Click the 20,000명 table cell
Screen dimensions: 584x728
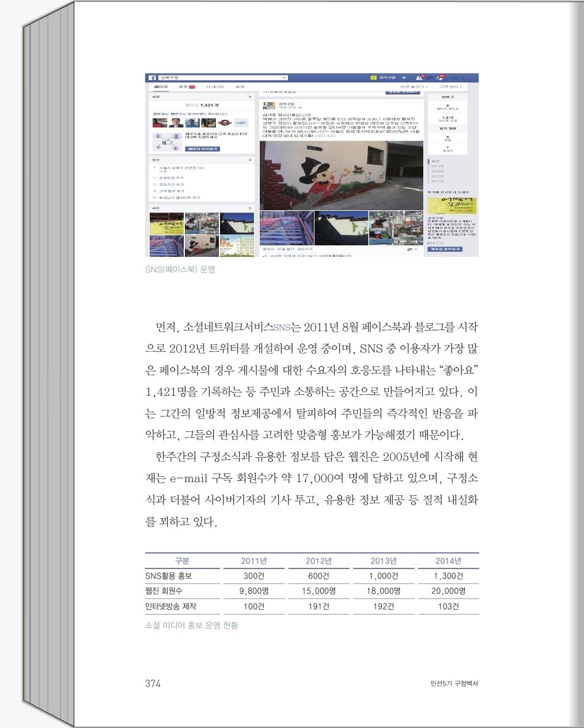[448, 590]
